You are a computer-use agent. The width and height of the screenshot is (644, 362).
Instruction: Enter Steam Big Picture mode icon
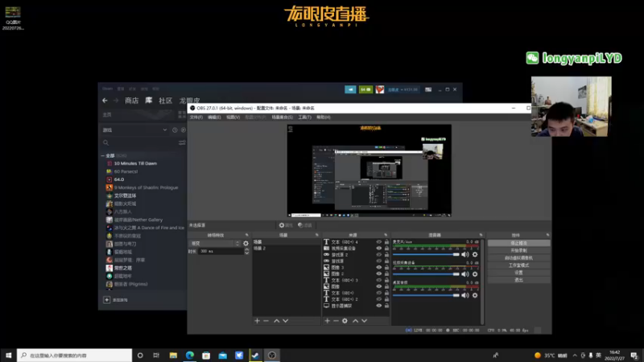click(x=428, y=89)
